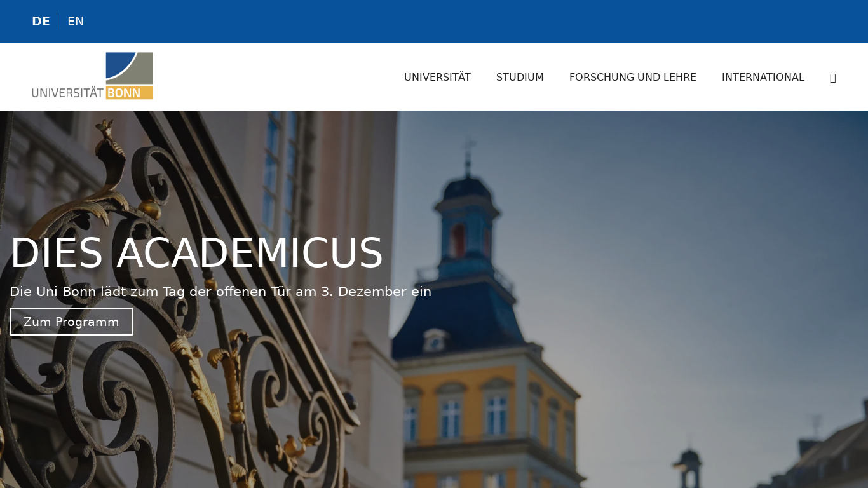Click the Universität Bonn logo emblem

pos(130,68)
